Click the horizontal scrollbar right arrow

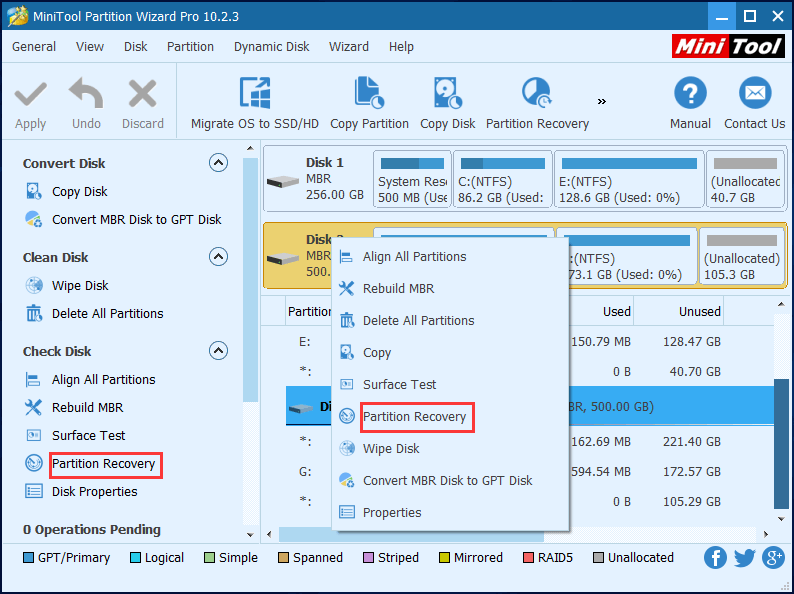point(766,534)
